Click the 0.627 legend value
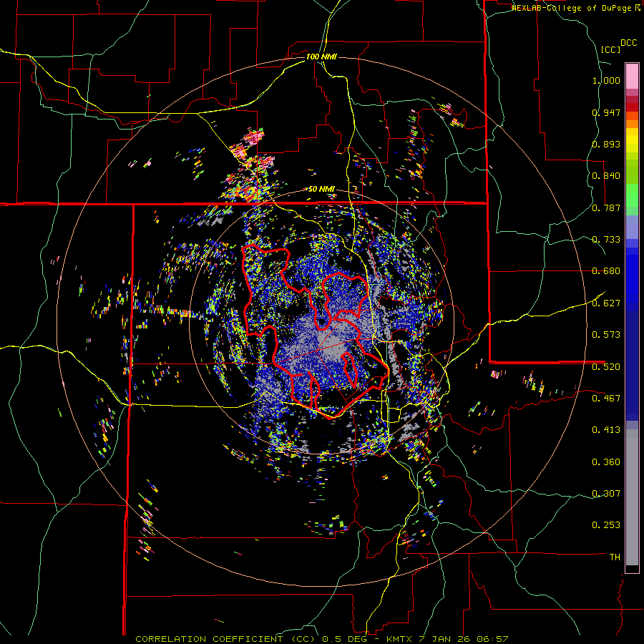 (606, 303)
